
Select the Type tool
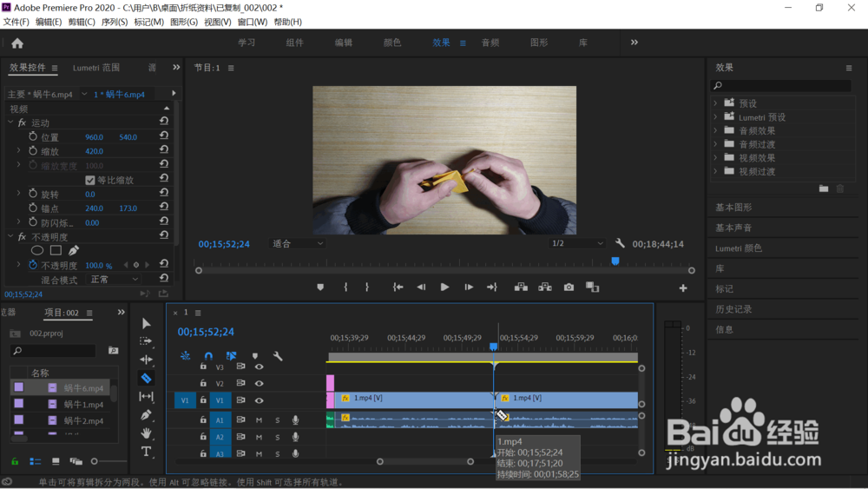[x=146, y=452]
